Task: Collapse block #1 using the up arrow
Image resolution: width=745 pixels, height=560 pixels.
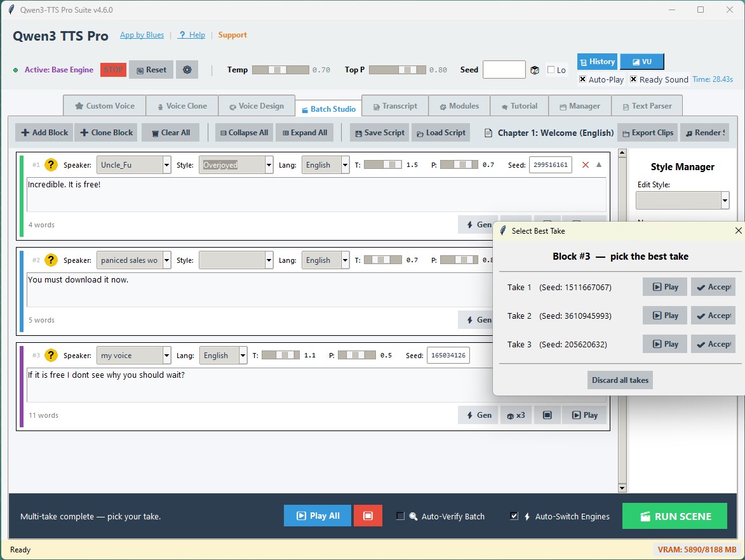Action: 598,165
